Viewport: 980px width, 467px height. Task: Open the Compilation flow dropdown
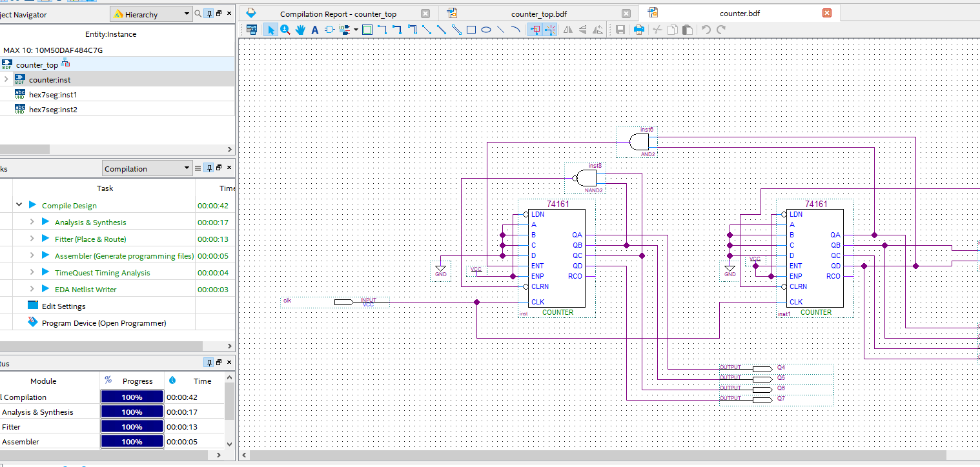point(147,168)
